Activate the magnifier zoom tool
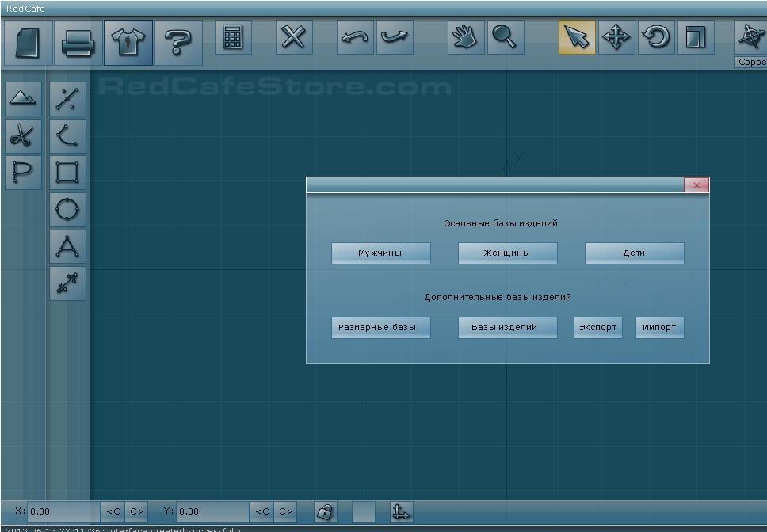Viewport: 767px width, 532px height. [506, 37]
